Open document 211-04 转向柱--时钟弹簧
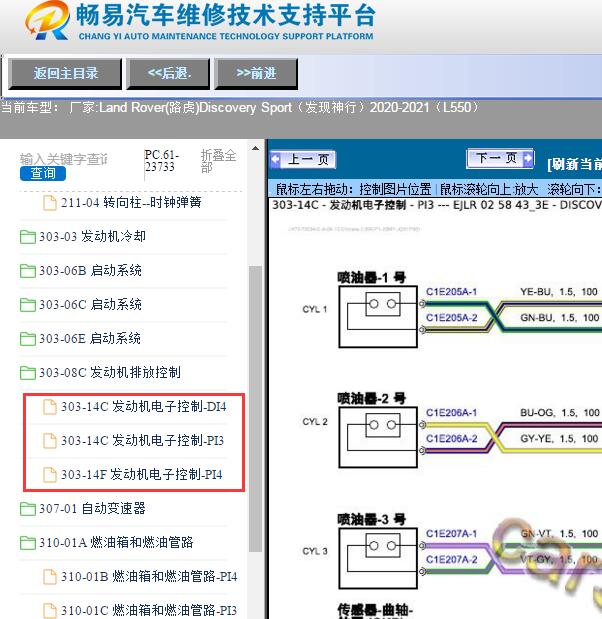The height and width of the screenshot is (619, 602). tap(131, 203)
